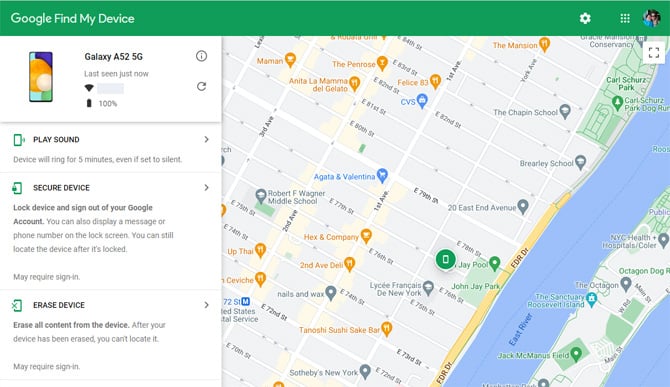Select Jack McManus Field pin

pyautogui.click(x=576, y=354)
